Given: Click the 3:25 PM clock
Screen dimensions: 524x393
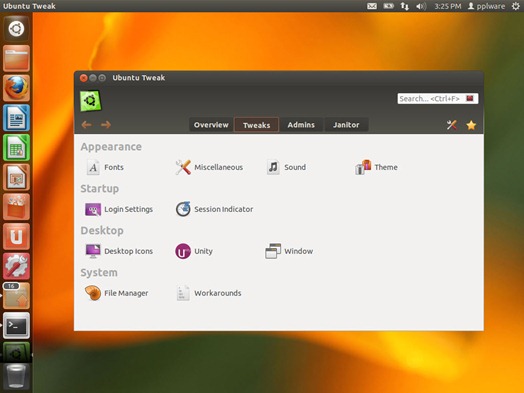Looking at the screenshot, I should click(448, 6).
